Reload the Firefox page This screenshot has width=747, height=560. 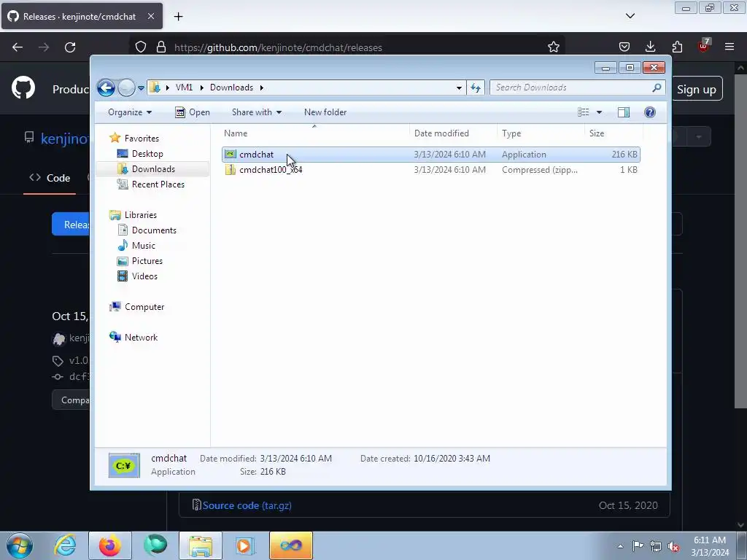point(70,47)
